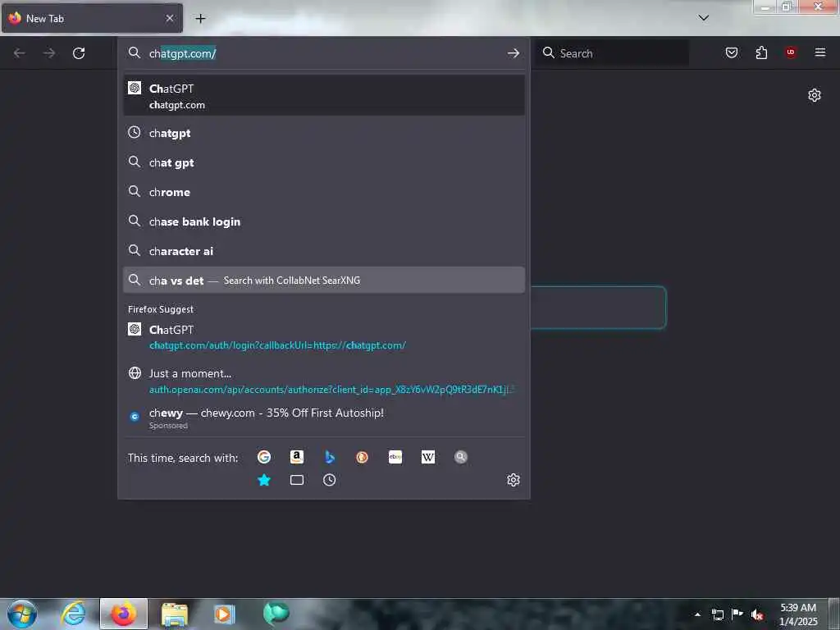Open the 'Just a moment...' auth.openai.com link
The width and height of the screenshot is (840, 630).
[x=324, y=381]
